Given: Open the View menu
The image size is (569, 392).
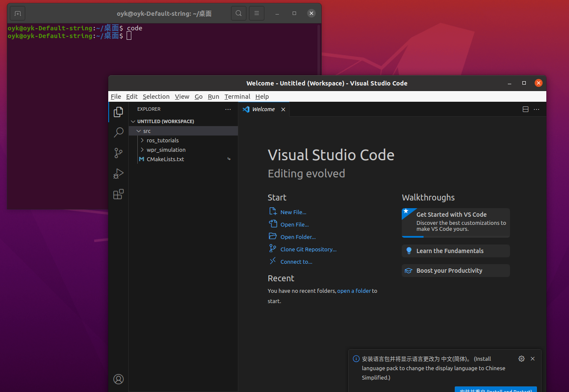Looking at the screenshot, I should (182, 97).
